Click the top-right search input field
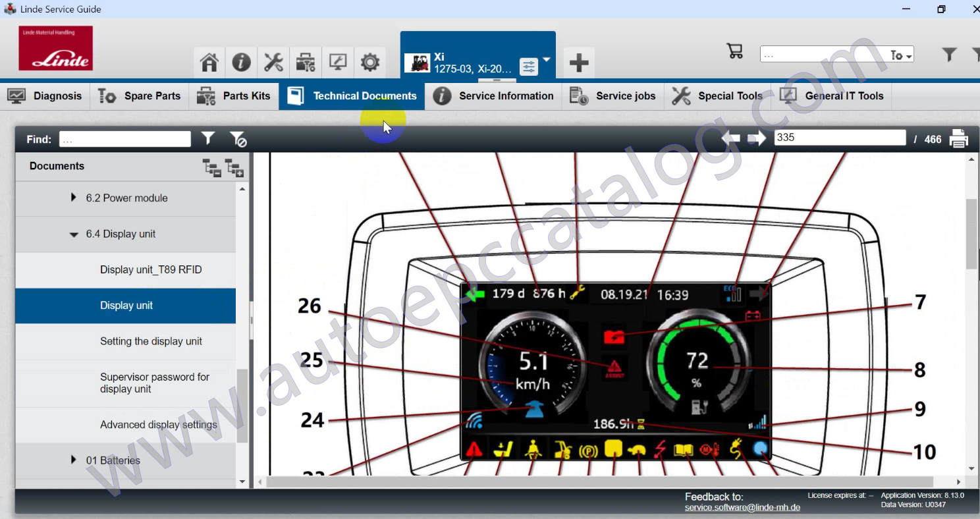The width and height of the screenshot is (980, 519). point(823,55)
